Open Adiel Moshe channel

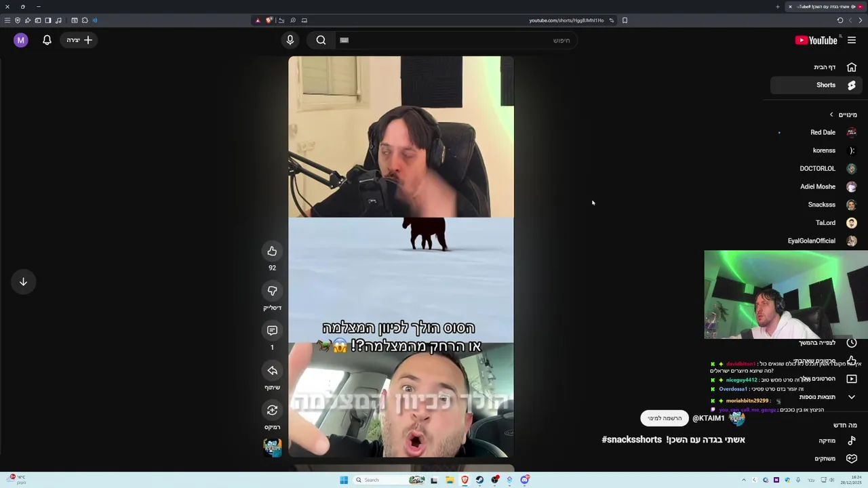816,186
